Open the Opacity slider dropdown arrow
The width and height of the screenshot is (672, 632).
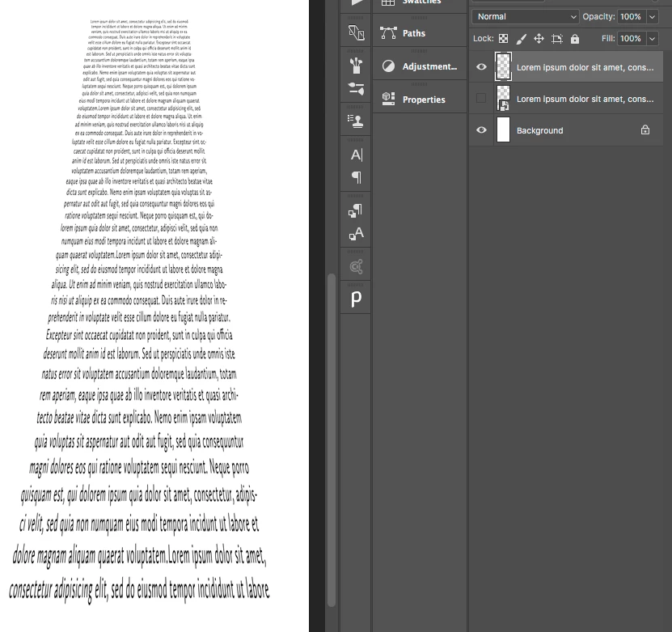(652, 17)
